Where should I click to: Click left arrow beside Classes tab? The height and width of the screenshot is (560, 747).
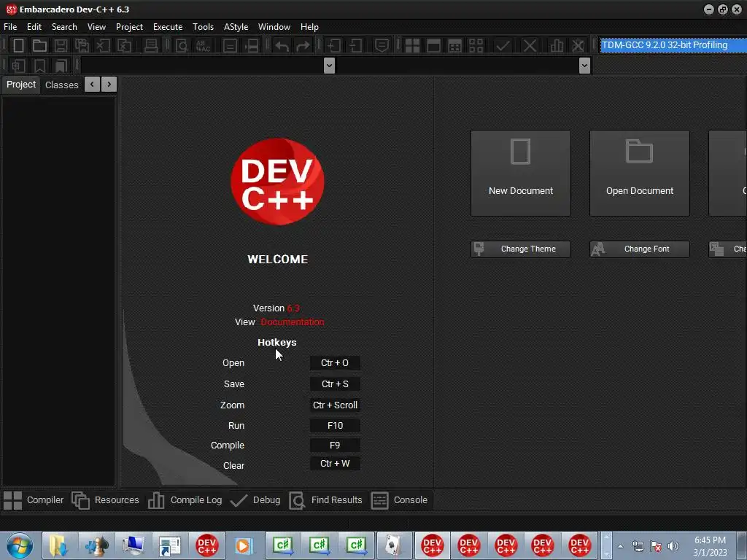pos(92,85)
